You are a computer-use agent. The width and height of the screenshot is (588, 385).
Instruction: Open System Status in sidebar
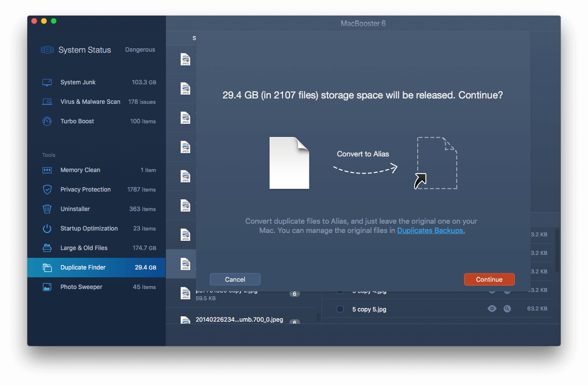pos(84,50)
